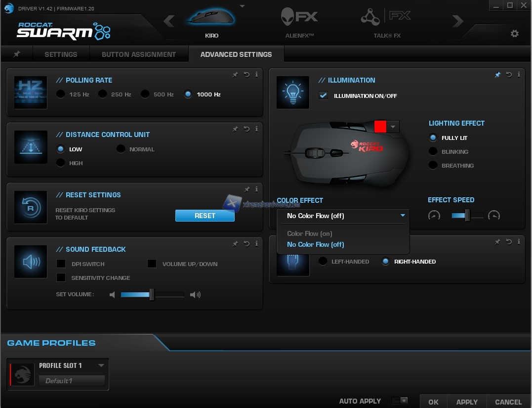Open the illumination color picker dropdown arrow
Viewport: 532px width, 408px height.
pos(393,127)
